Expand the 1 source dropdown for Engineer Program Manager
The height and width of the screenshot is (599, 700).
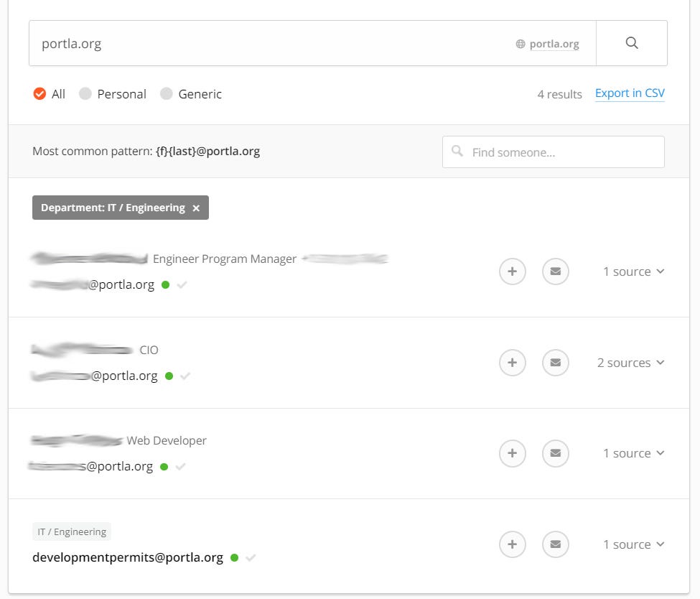pyautogui.click(x=633, y=271)
